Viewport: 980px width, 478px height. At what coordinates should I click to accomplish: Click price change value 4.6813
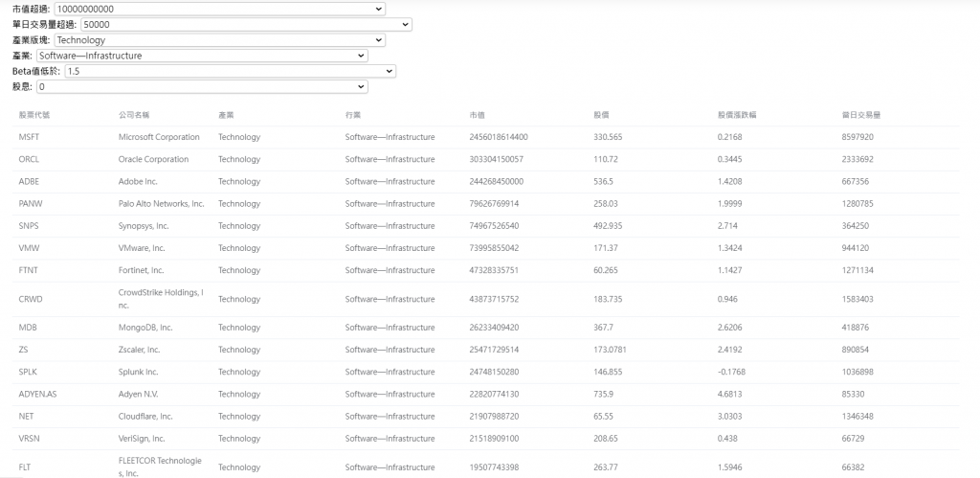[x=730, y=394]
